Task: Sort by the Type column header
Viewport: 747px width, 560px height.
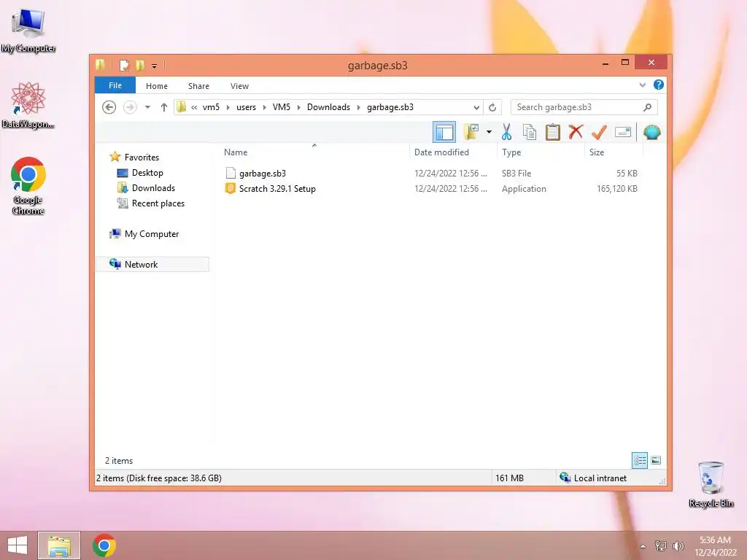Action: pos(511,152)
